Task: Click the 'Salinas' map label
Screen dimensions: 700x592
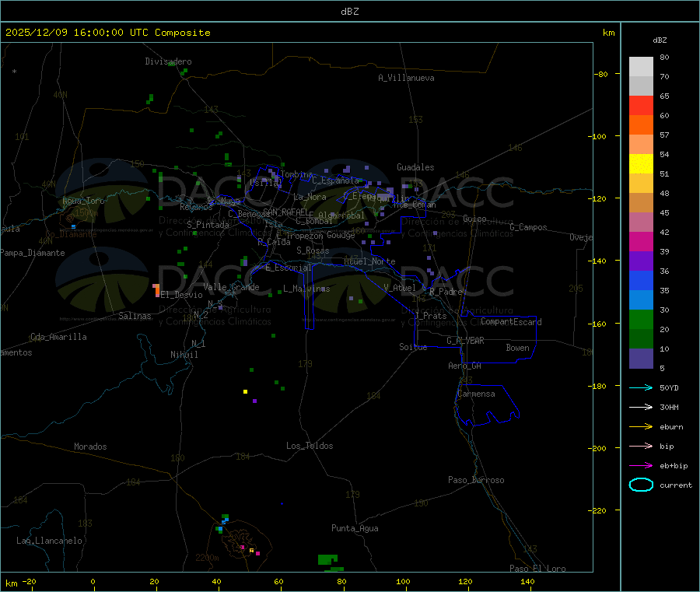Action: pos(135,316)
